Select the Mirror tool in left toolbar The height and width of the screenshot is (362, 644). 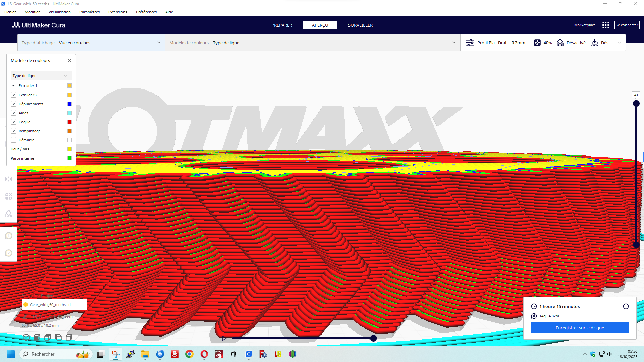tap(9, 179)
